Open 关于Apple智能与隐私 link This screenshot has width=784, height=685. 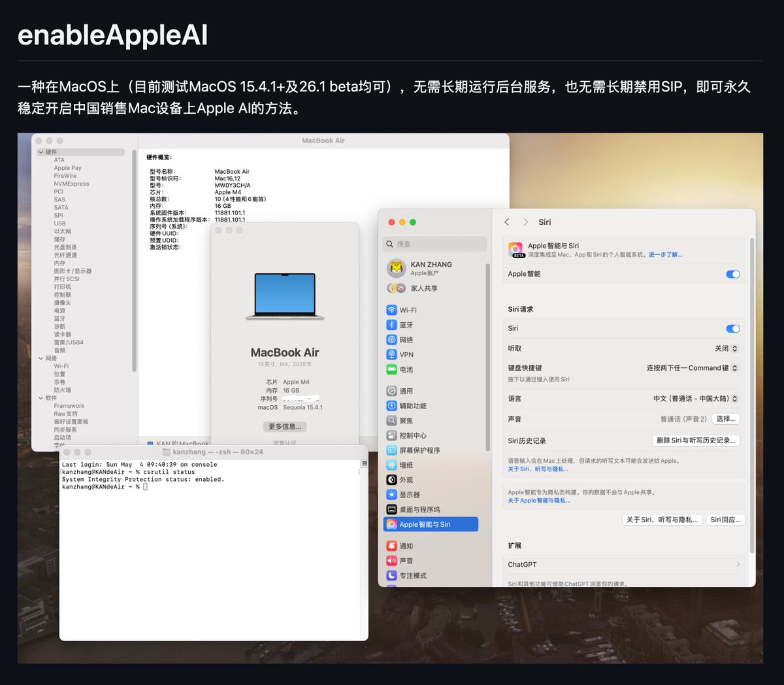539,501
